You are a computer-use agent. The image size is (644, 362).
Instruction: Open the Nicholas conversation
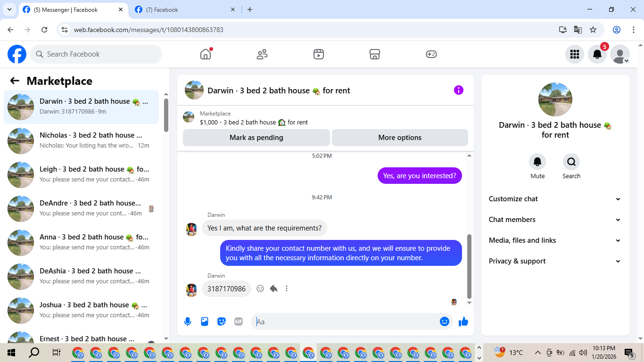click(81, 141)
